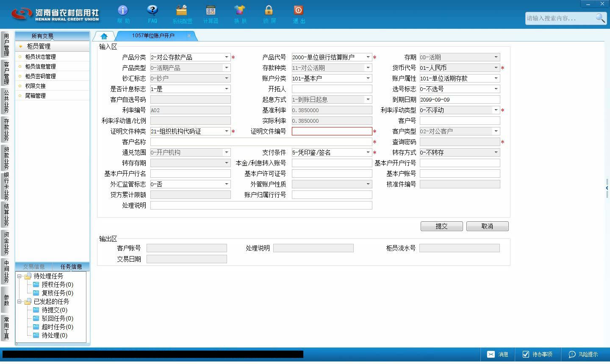Click the 锁屏 lock screen icon
The width and height of the screenshot is (610, 364).
click(x=269, y=14)
